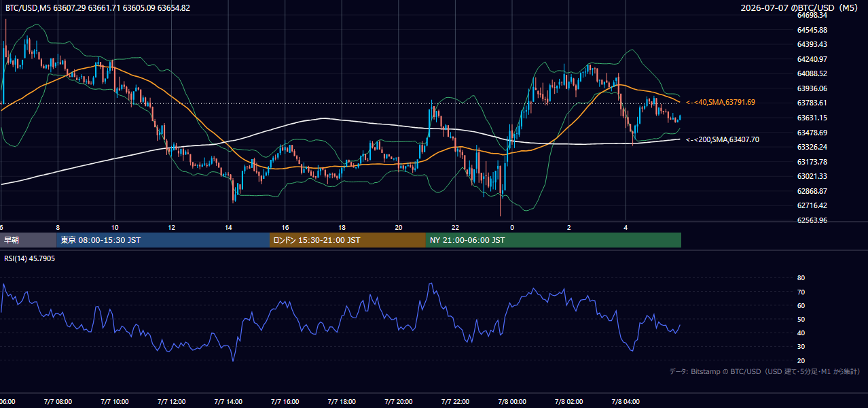Click the 7/7 20:00 time axis label
This screenshot has height=408, width=868.
pos(399,402)
